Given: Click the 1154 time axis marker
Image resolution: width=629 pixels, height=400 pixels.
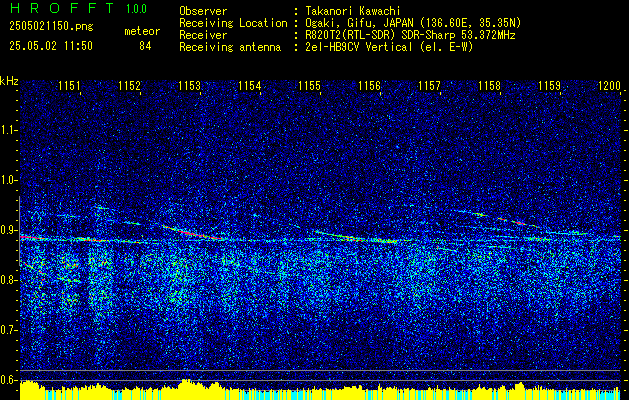Looking at the screenshot, I should pos(250,86).
